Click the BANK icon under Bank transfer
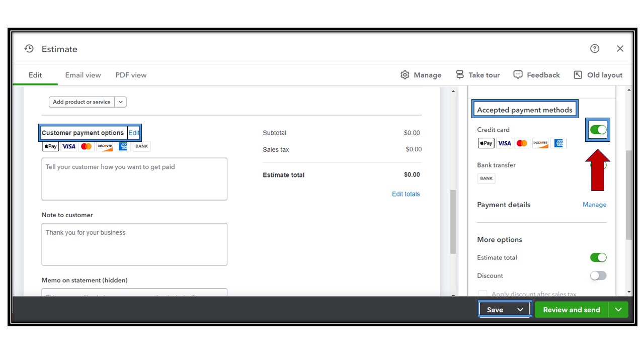644x362 pixels. 486,178
